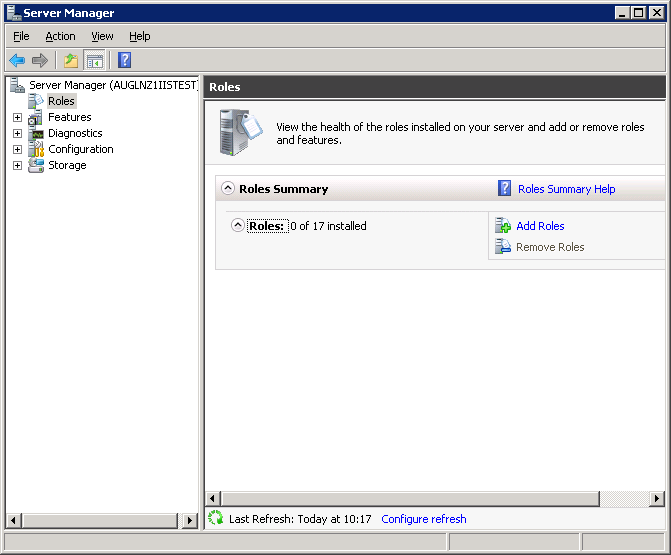Click the Add Roles icon
This screenshot has height=555, width=671.
503,226
